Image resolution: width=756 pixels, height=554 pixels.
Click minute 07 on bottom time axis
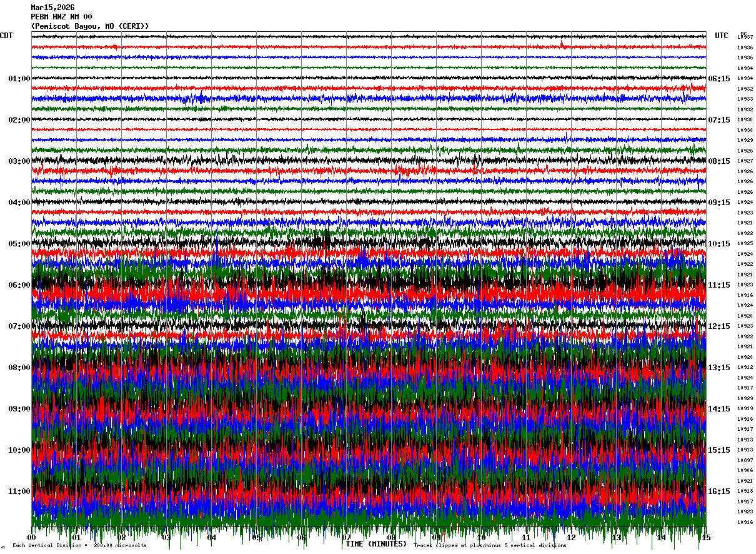(346, 538)
